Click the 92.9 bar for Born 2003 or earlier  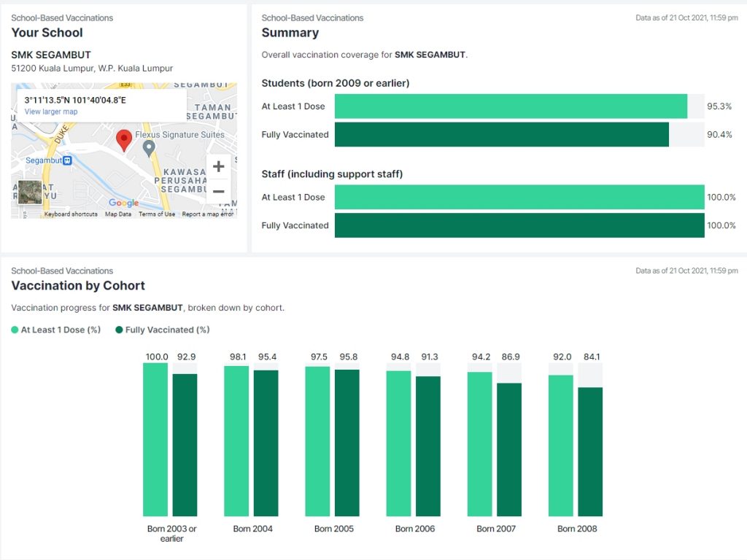pyautogui.click(x=185, y=445)
